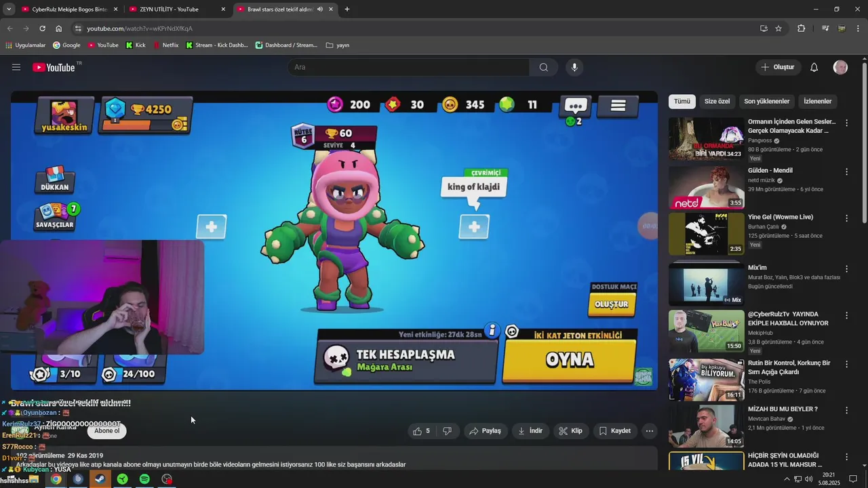
Task: Mute the Brawl stars tab audio
Action: point(319,9)
